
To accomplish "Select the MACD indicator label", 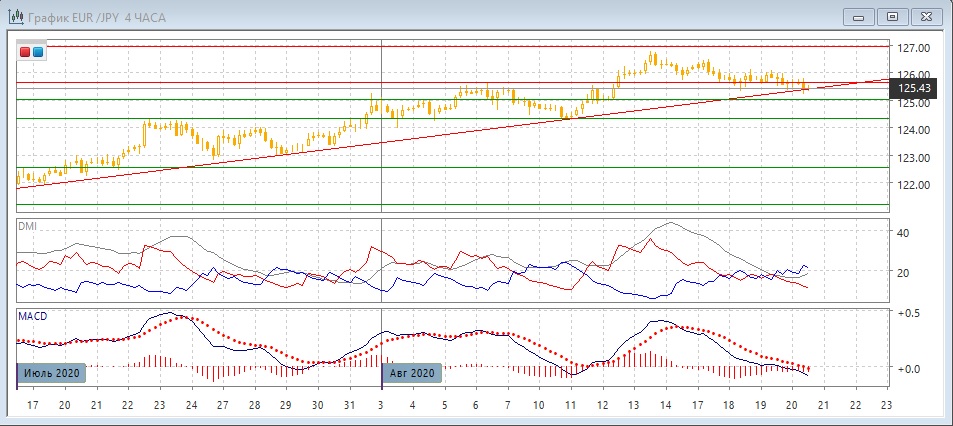I will (32, 316).
